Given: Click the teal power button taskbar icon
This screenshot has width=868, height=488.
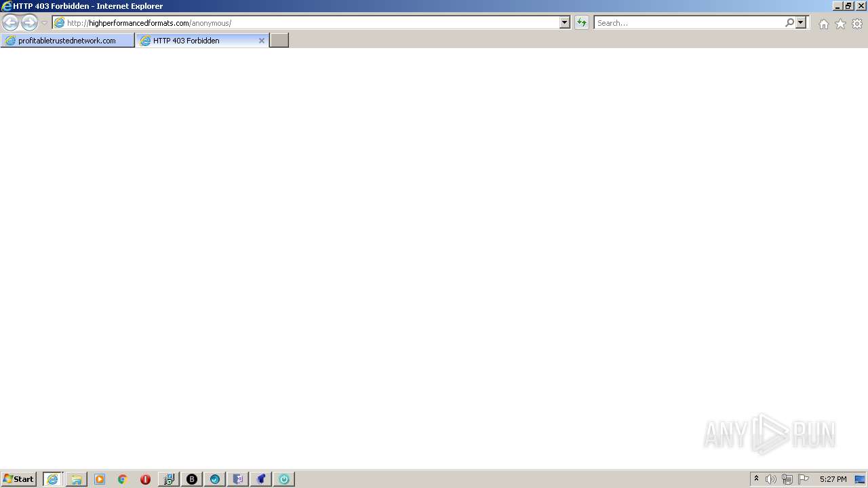Looking at the screenshot, I should coord(284,479).
